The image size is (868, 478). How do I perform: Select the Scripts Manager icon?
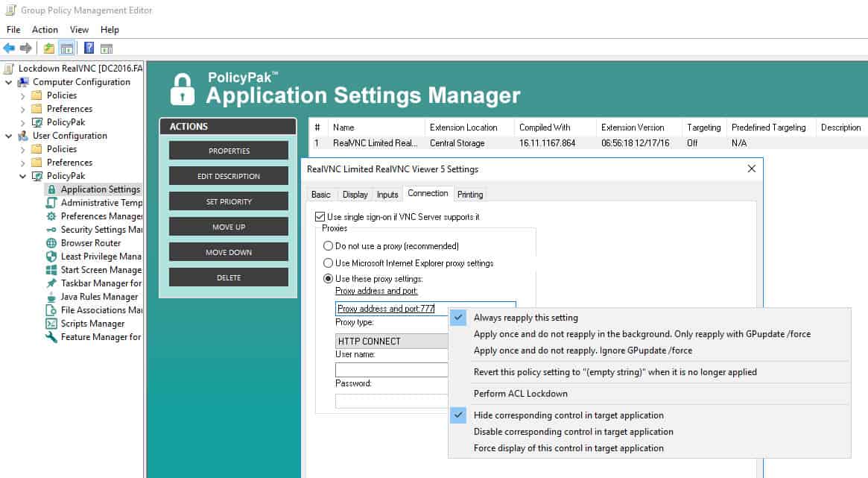click(51, 324)
